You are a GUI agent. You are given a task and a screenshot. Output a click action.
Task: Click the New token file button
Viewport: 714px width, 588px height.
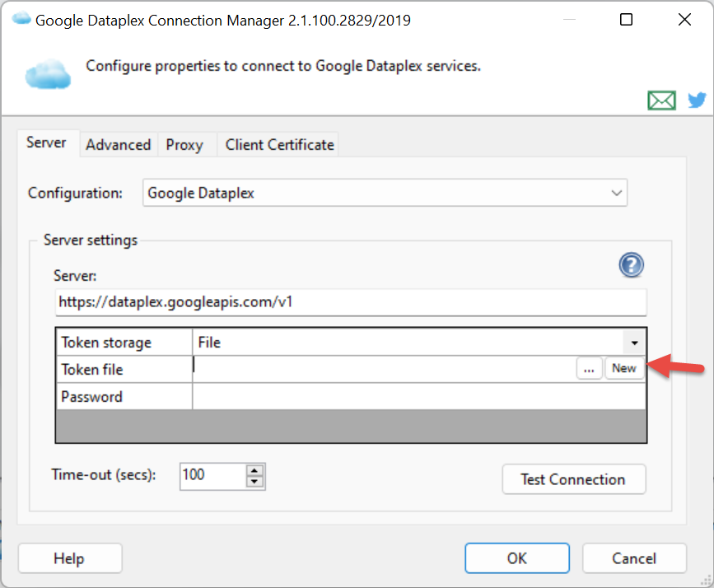(624, 368)
